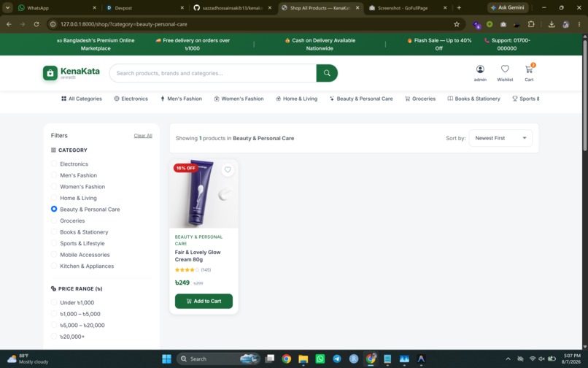Click the browser back arrow
The height and width of the screenshot is (368, 588).
[x=9, y=24]
